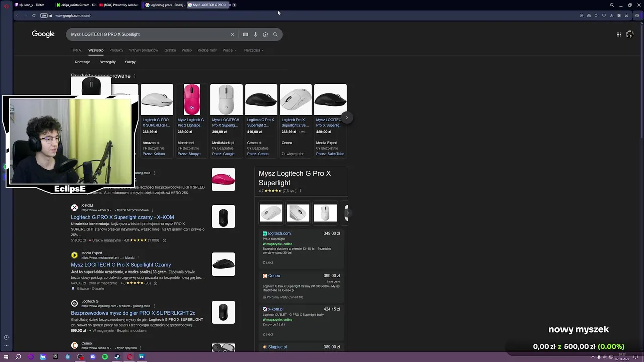Select the Sklepy filter chip
This screenshot has height=362, width=644.
pos(130,62)
